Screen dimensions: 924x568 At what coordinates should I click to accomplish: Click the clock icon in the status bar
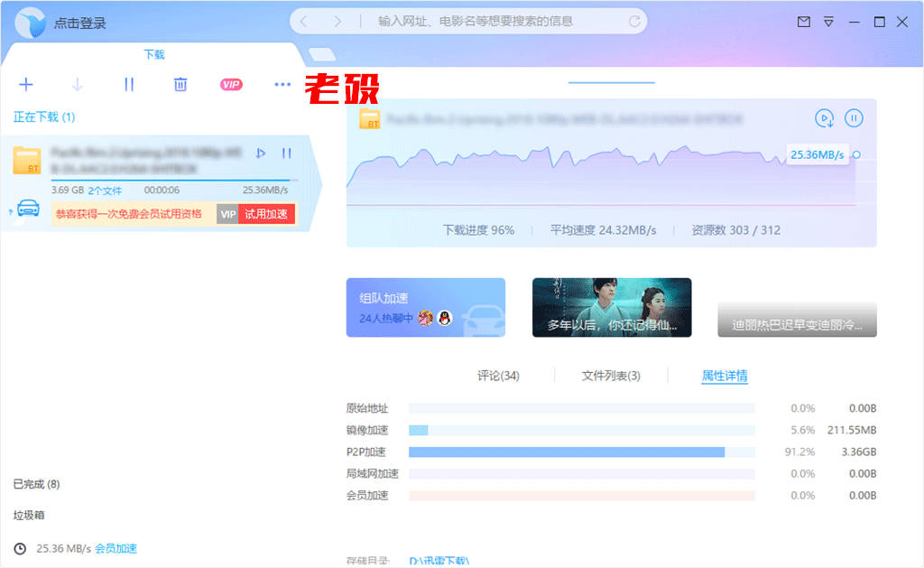[x=20, y=548]
